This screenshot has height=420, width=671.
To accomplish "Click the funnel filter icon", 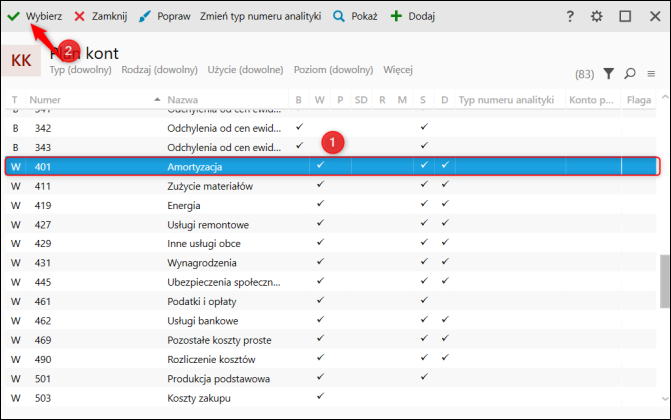I will [608, 73].
